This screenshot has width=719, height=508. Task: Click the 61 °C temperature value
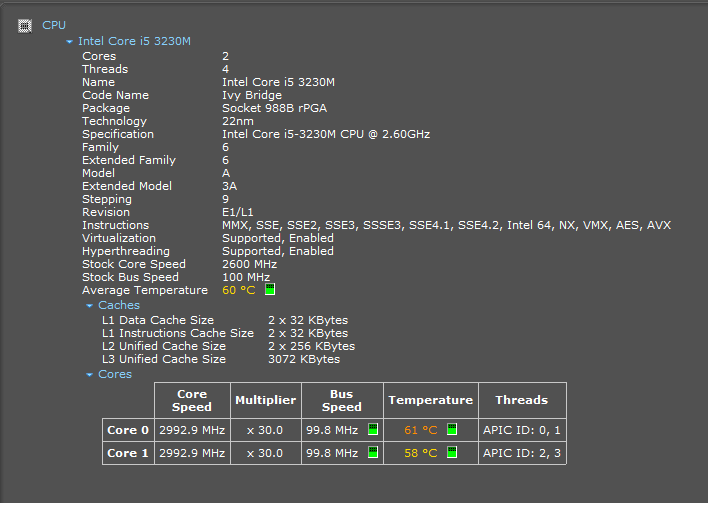point(420,430)
